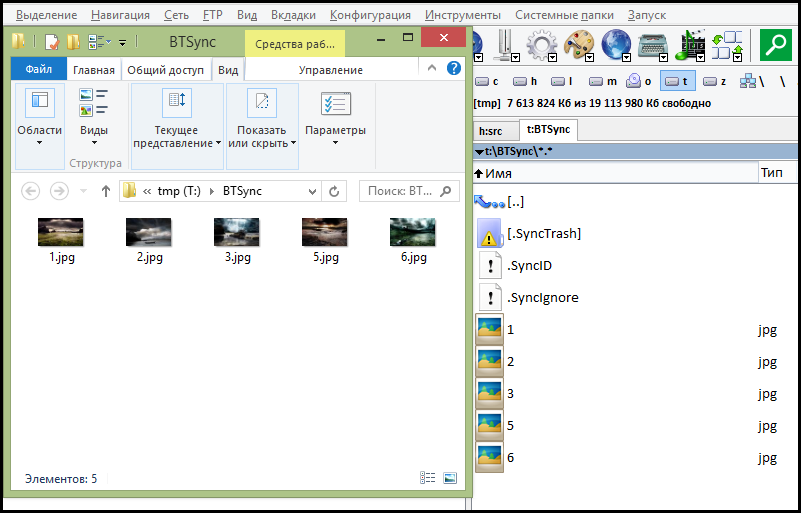Click the gear settings toolbar icon
This screenshot has width=801, height=513.
(541, 45)
